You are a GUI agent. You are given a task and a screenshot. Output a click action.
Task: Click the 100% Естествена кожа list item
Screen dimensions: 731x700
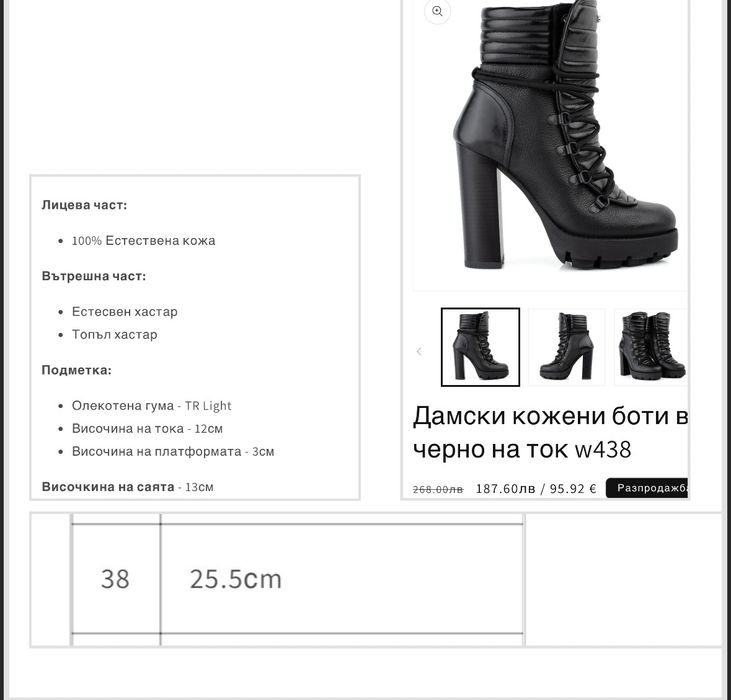(144, 240)
